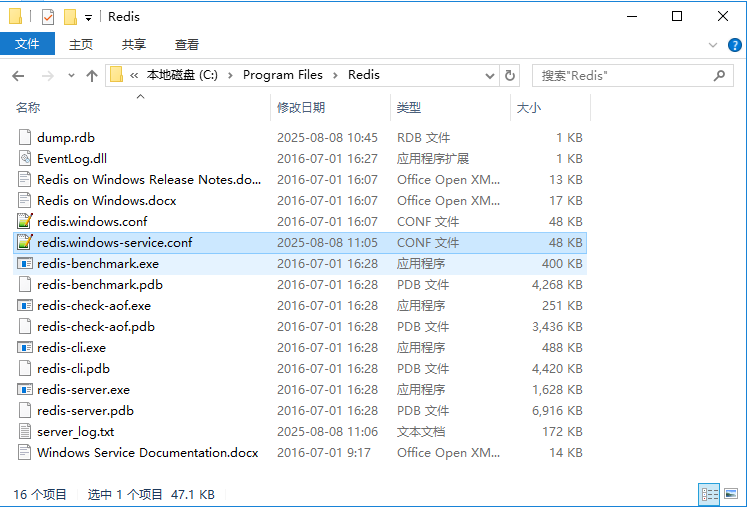Show hidden breadcrumb parent locations chevron
747x507 pixels.
[x=134, y=75]
